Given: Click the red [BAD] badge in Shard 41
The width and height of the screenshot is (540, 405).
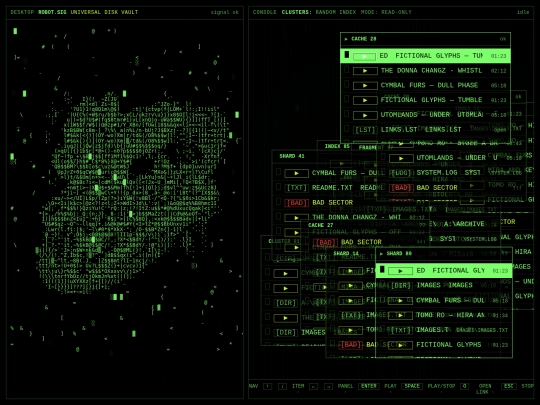Looking at the screenshot, I should [x=296, y=203].
